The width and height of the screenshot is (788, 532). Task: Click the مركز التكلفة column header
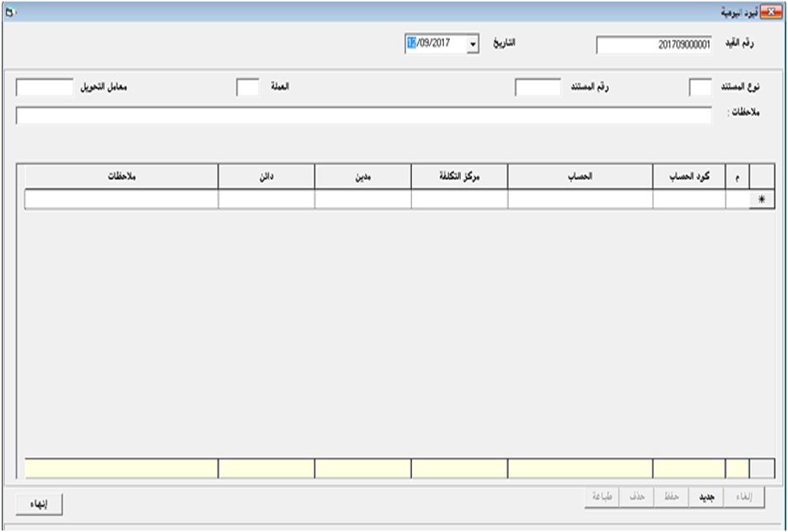click(459, 176)
